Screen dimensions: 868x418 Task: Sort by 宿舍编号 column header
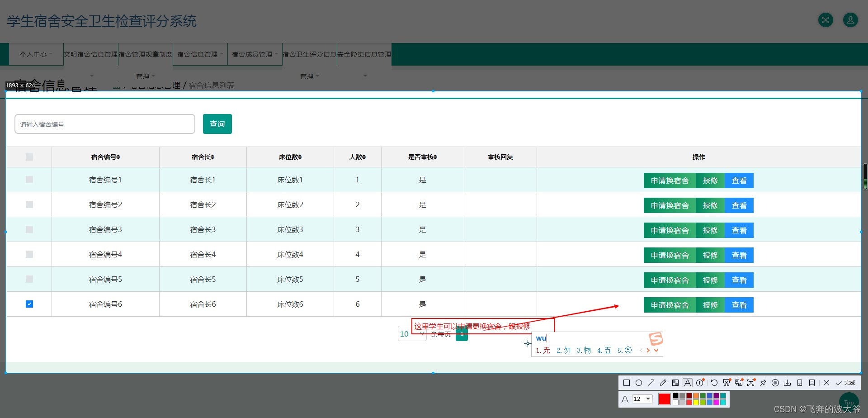coord(105,157)
